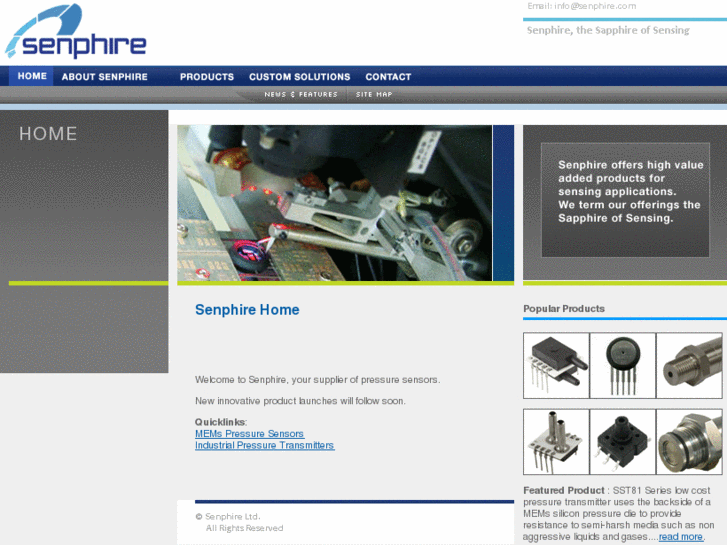The width and height of the screenshot is (727, 545).
Task: Open the HOME menu item
Action: 32,76
